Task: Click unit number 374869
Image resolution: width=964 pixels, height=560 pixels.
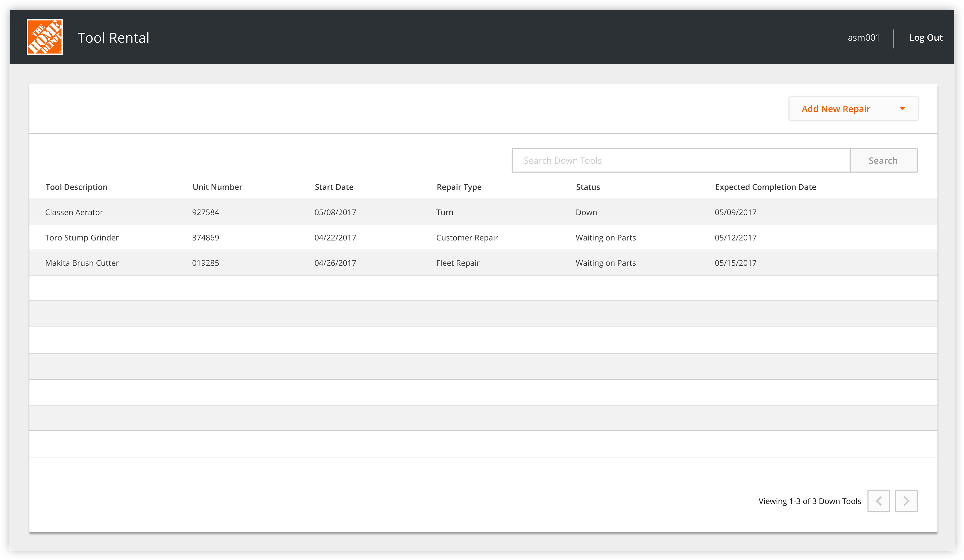Action: pyautogui.click(x=205, y=237)
